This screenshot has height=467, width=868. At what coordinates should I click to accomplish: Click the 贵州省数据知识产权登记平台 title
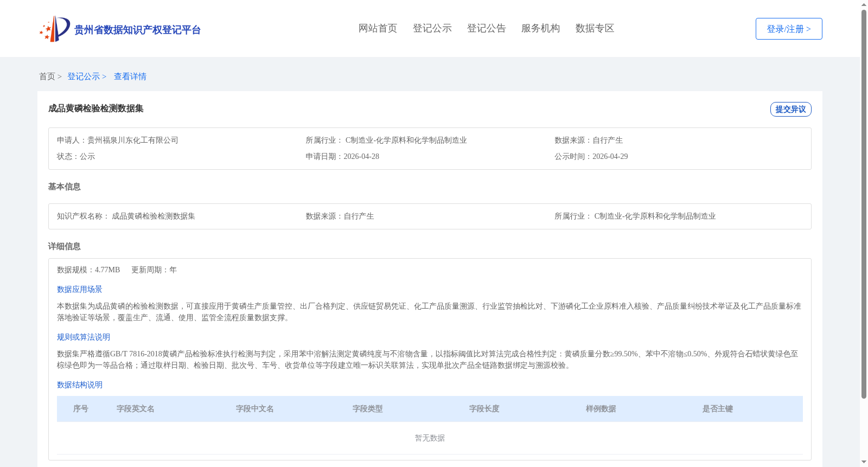tap(137, 30)
